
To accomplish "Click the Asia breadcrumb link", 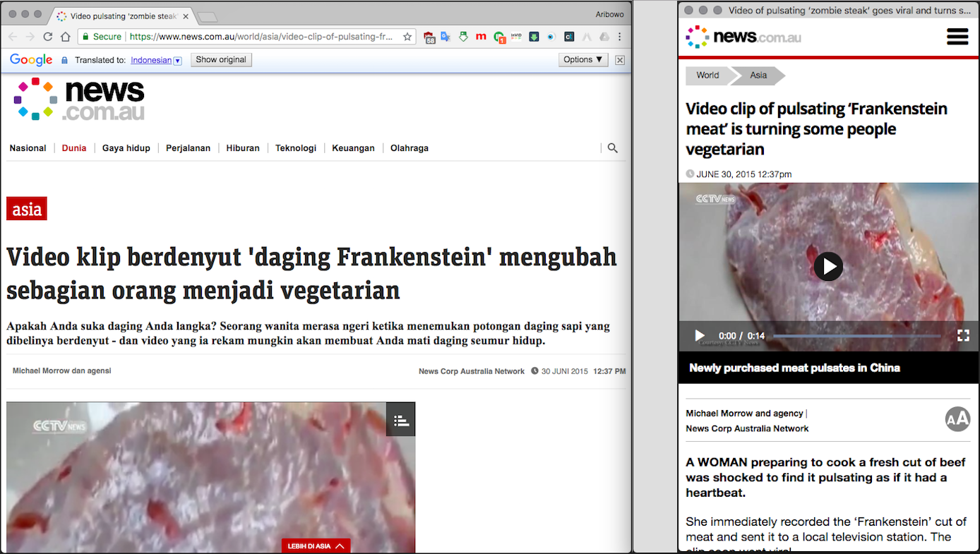I will 758,76.
